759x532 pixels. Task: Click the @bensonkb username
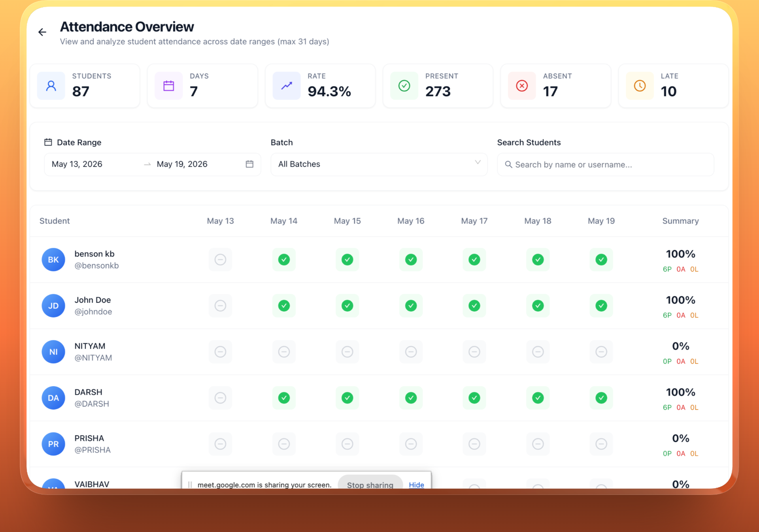click(96, 265)
